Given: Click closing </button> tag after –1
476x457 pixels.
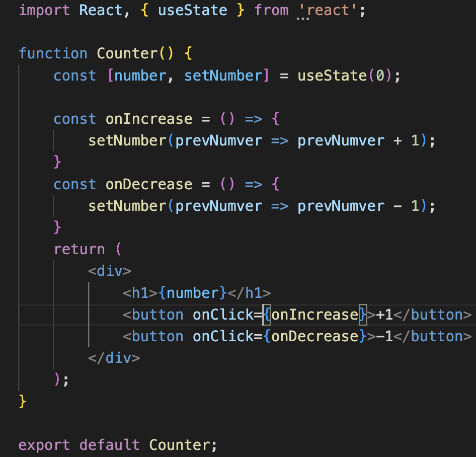Looking at the screenshot, I should coord(433,336).
